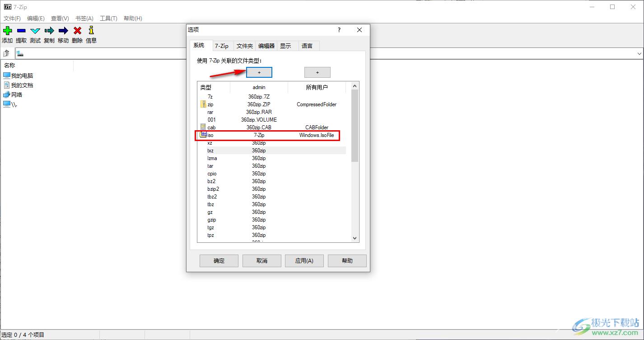Select My Documents (我的文档) item
644x340 pixels.
18,85
